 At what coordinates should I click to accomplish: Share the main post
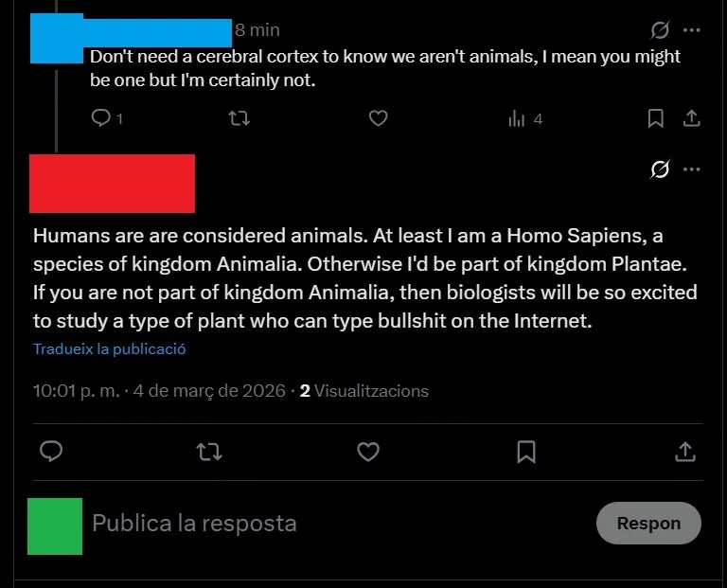tap(684, 452)
